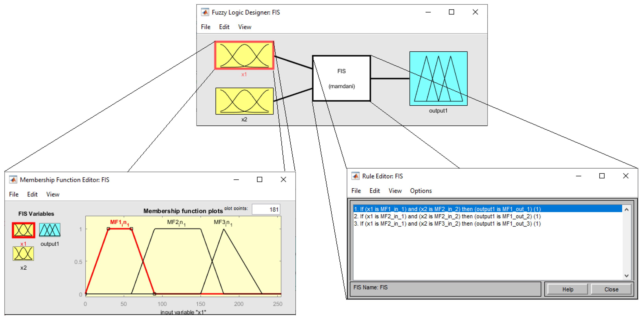
Task: Click MATLAB icon in Rule Editor title bar
Action: point(355,176)
